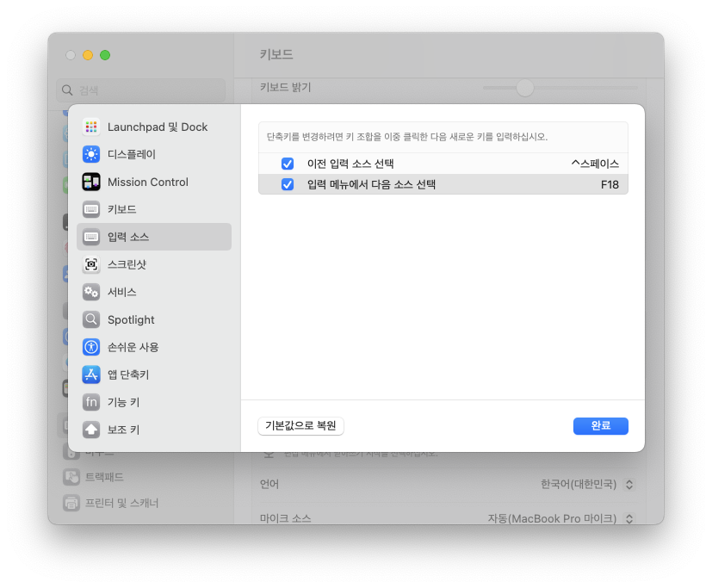
Task: Select the Launchpad 및 Dock icon
Action: [x=91, y=127]
